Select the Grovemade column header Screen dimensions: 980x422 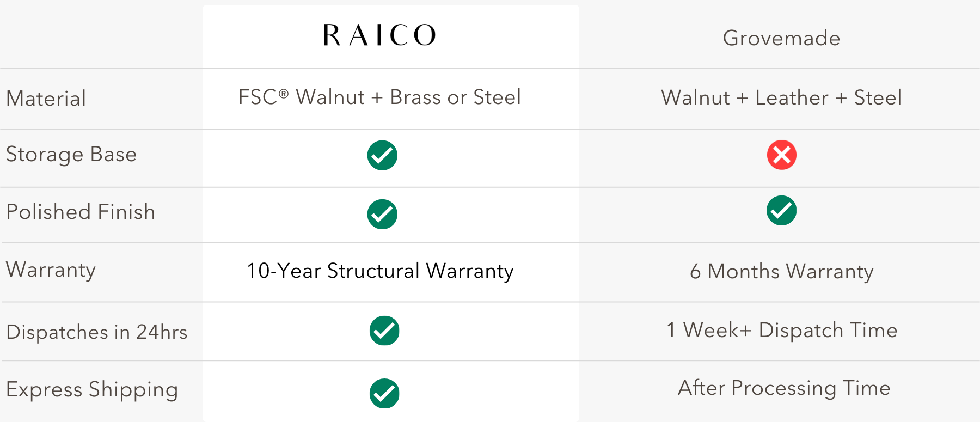[781, 38]
